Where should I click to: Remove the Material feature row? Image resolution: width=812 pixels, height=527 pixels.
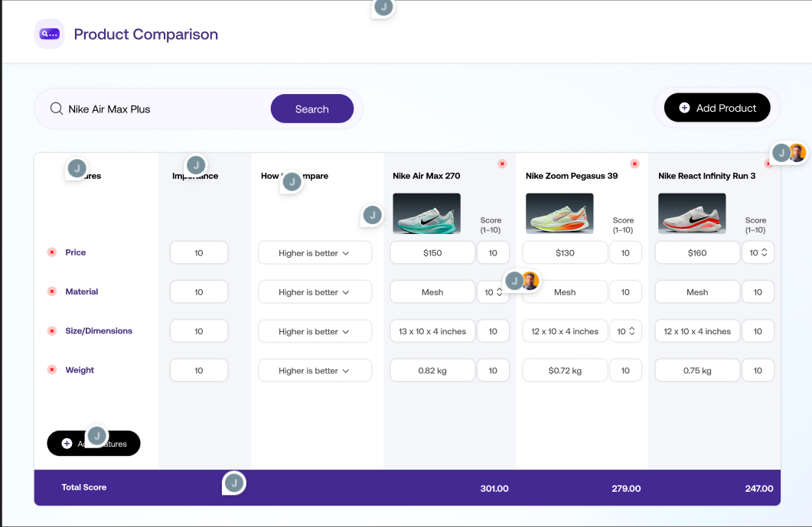[52, 291]
